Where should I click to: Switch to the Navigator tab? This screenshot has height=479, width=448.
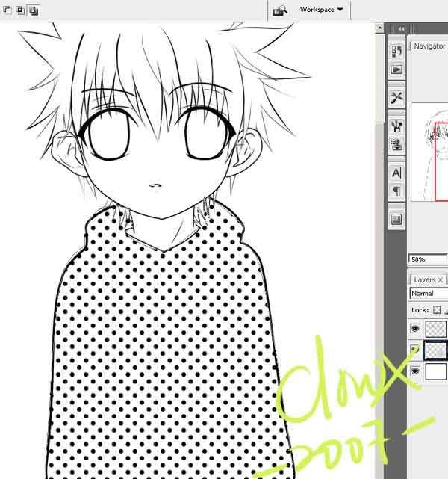(x=429, y=46)
